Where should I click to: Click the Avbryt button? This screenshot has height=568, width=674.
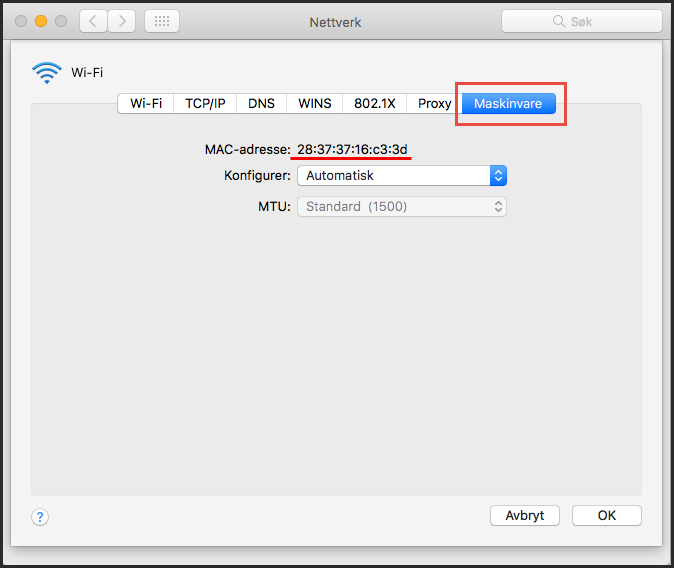click(525, 515)
